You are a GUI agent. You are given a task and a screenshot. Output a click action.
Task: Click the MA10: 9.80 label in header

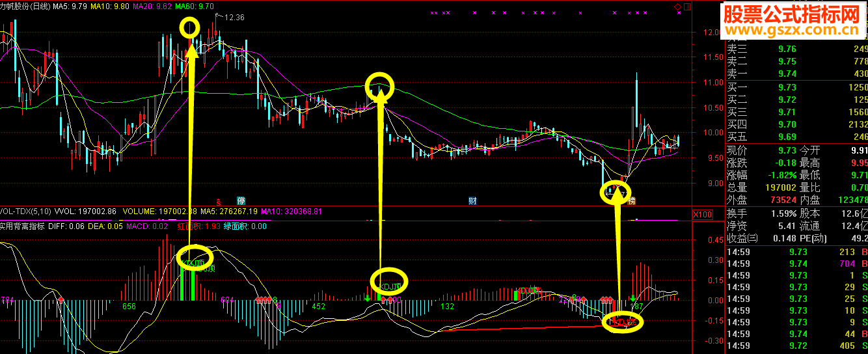coord(109,6)
